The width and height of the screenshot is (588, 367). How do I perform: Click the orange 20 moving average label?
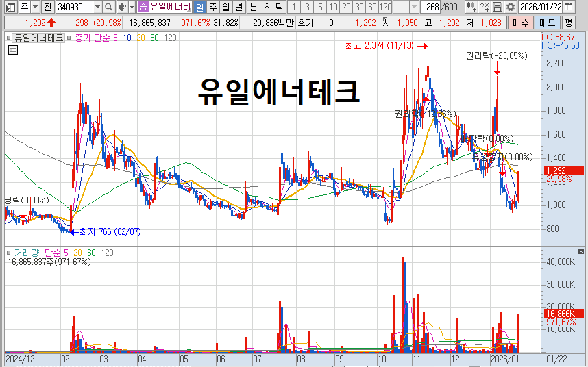(x=140, y=38)
